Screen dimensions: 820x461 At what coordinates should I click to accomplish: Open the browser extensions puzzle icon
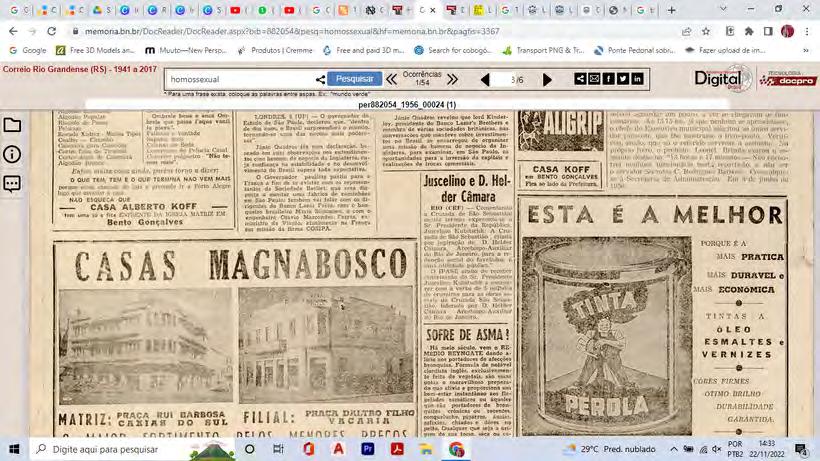(749, 31)
